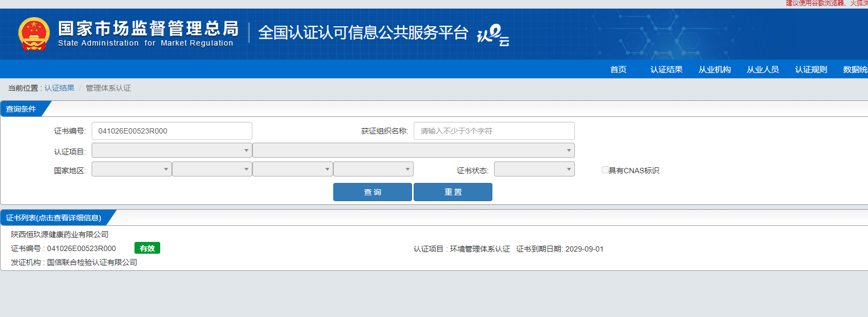The image size is (868, 317).
Task: Open 陕西恒玖源健康药业有限公司 certificate details
Action: (59, 234)
